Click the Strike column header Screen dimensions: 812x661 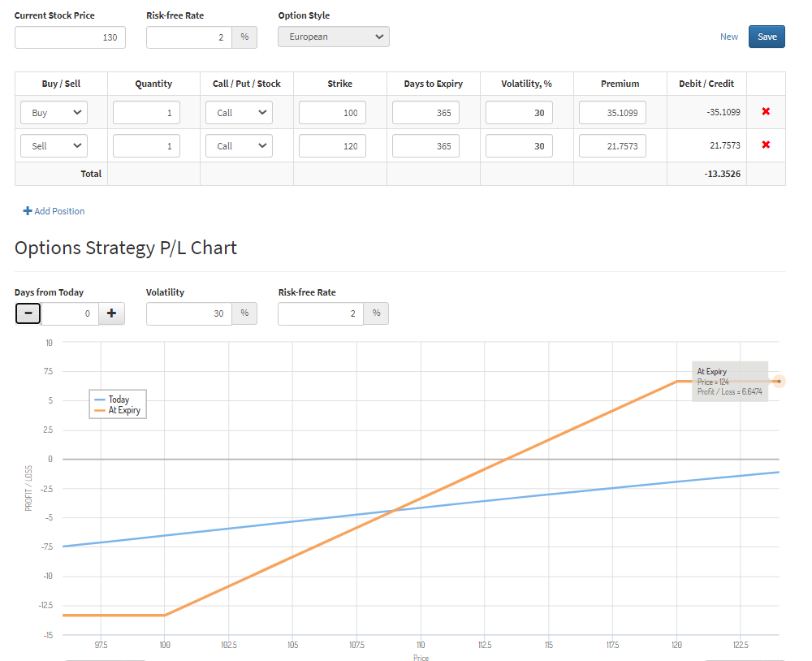pos(339,84)
